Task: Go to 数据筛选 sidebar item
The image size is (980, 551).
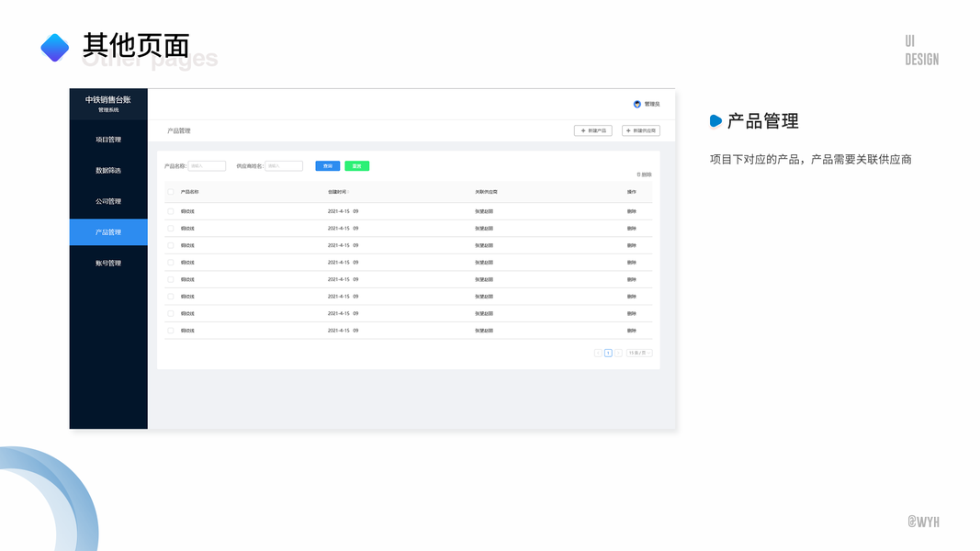Action: coord(108,171)
